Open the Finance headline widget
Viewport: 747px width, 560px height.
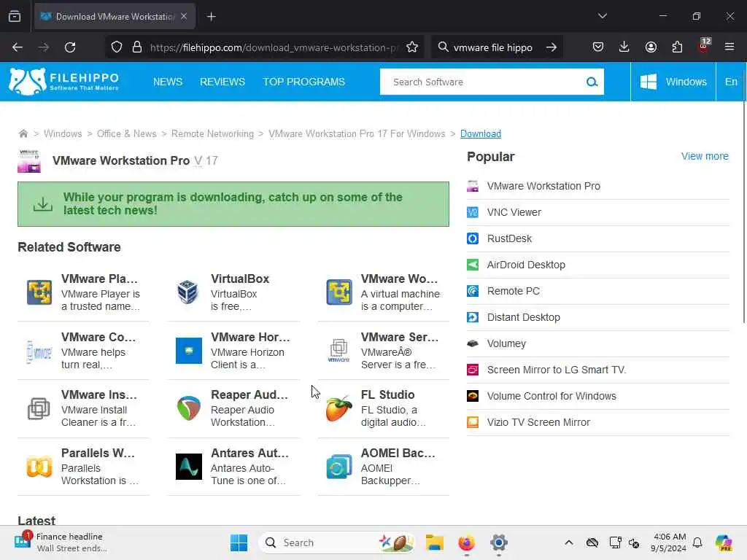61,542
